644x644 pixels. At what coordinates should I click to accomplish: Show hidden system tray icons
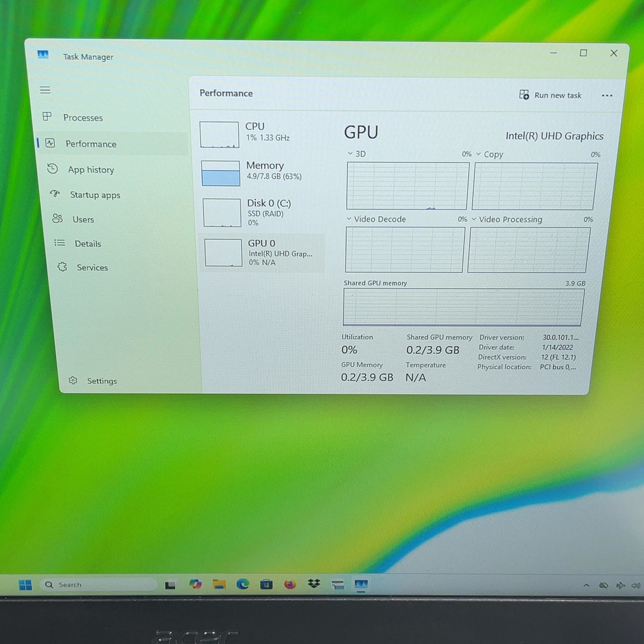pos(586,586)
